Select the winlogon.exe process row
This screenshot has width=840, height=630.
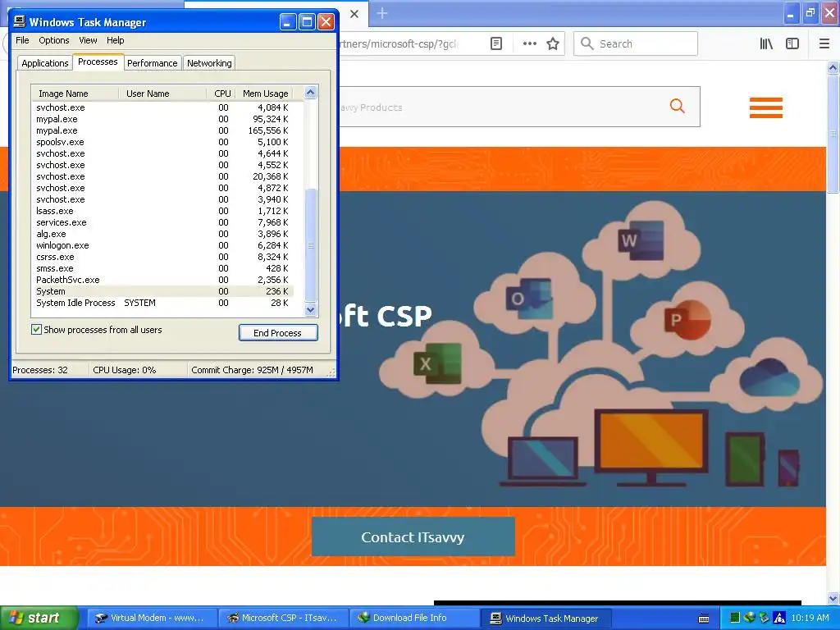pos(162,245)
